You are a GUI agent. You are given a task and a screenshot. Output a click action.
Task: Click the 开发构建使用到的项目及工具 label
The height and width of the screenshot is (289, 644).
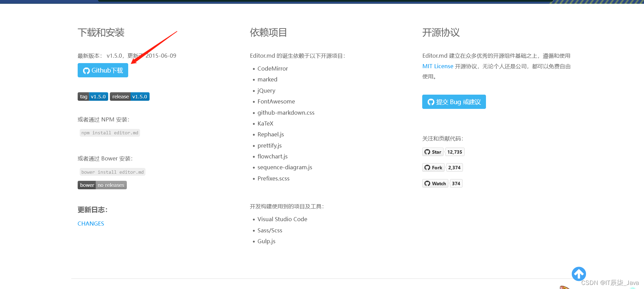[x=287, y=206]
